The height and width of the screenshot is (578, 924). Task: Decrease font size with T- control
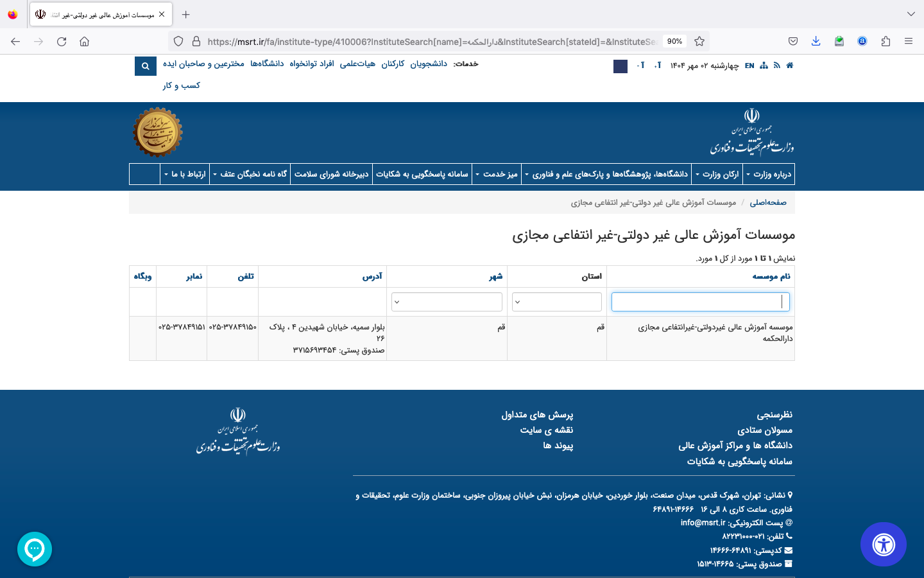pos(641,66)
